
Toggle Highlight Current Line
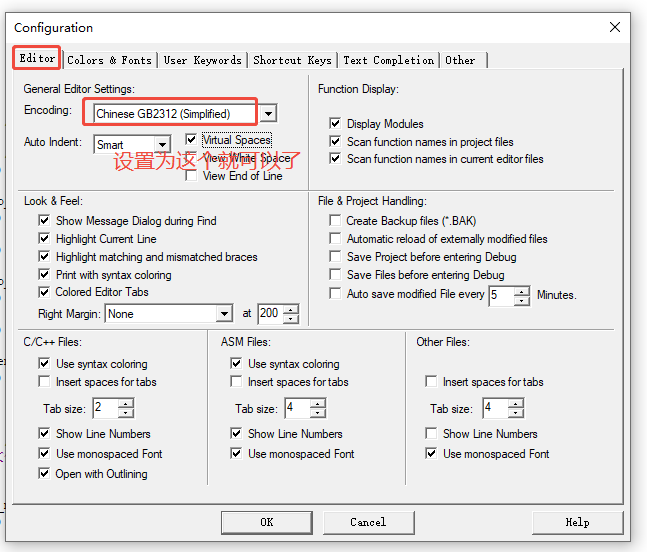44,238
